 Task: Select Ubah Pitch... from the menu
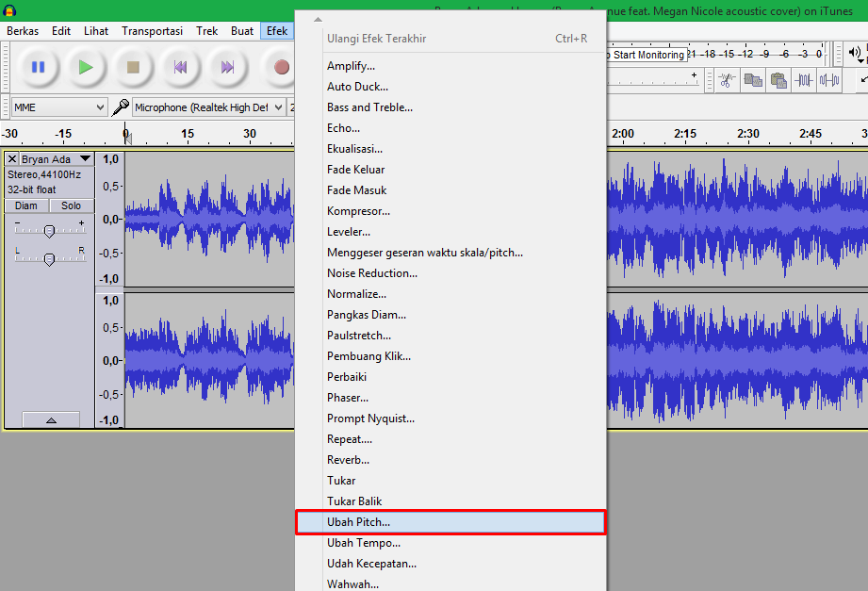coord(450,522)
